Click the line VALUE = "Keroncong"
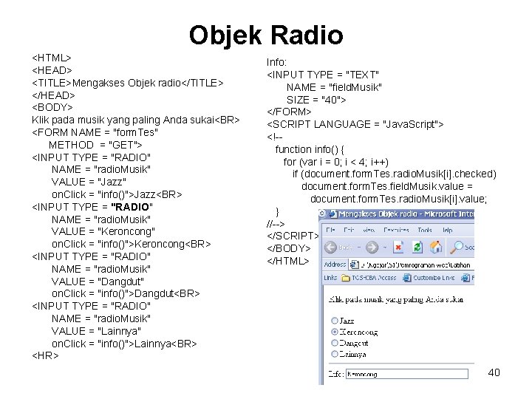Image resolution: width=532 pixels, height=399 pixels. pyautogui.click(x=103, y=232)
